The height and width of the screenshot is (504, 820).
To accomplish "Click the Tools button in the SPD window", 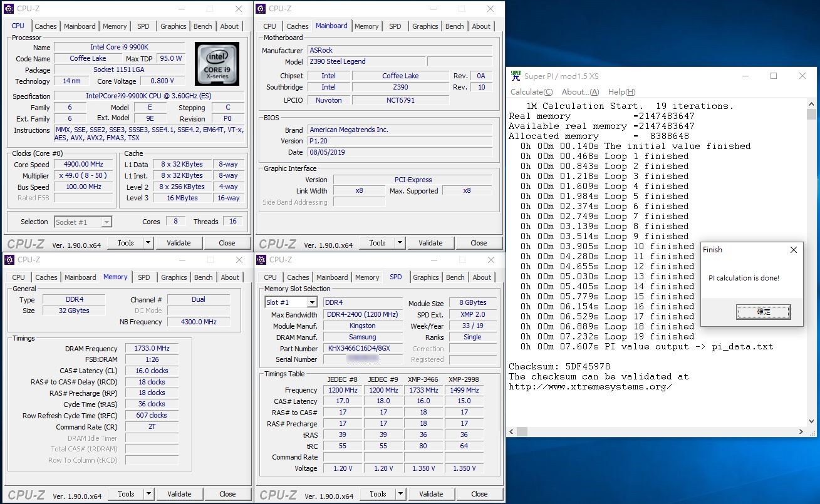I will pos(378,494).
